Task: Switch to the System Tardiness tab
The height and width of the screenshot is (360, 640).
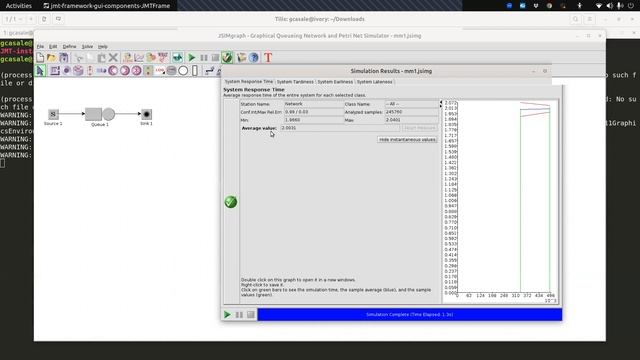Action: click(295, 82)
